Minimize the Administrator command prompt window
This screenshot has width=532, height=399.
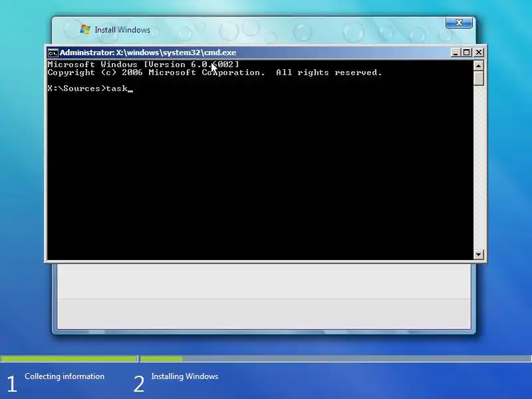(x=456, y=53)
